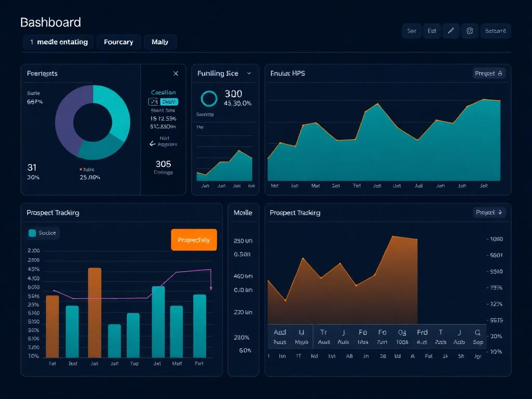Click the 'Og' column showing 1005

click(402, 337)
